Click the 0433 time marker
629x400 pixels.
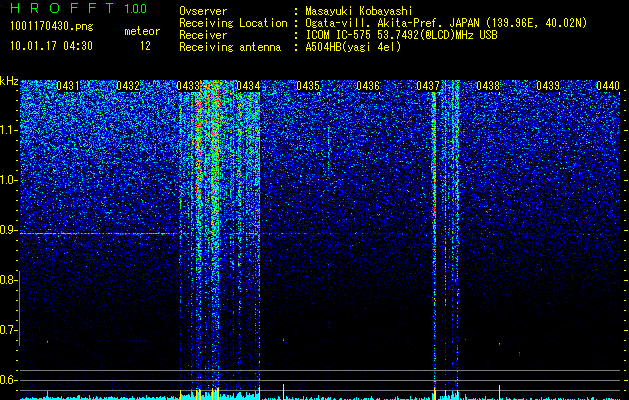pyautogui.click(x=188, y=86)
